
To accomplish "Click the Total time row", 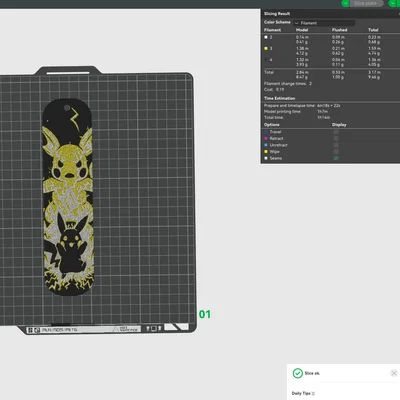I will pyautogui.click(x=297, y=118).
